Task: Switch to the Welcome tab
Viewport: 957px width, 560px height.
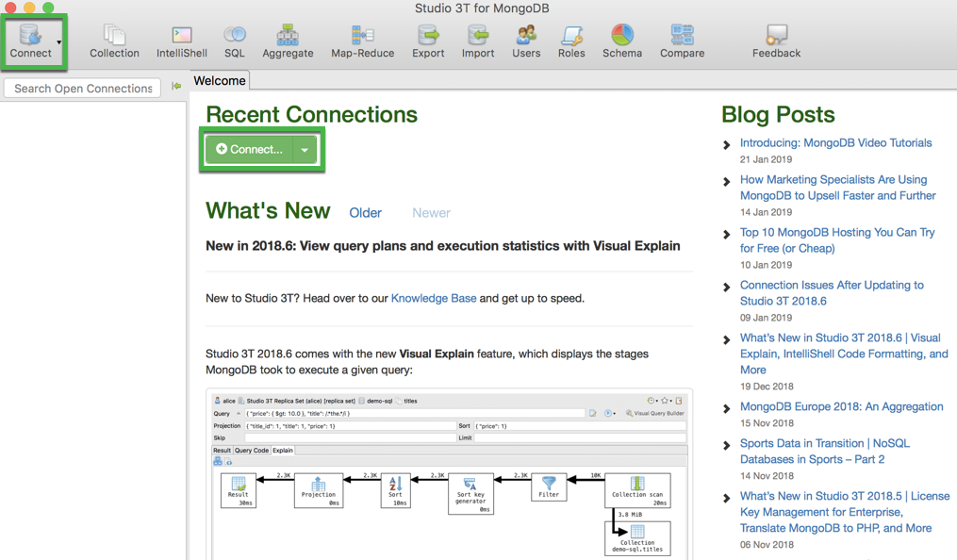Action: pyautogui.click(x=219, y=80)
